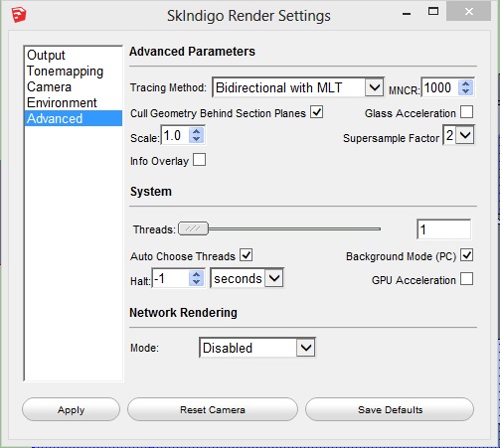The image size is (500, 448).
Task: Open the Camera settings page
Action: 74,86
